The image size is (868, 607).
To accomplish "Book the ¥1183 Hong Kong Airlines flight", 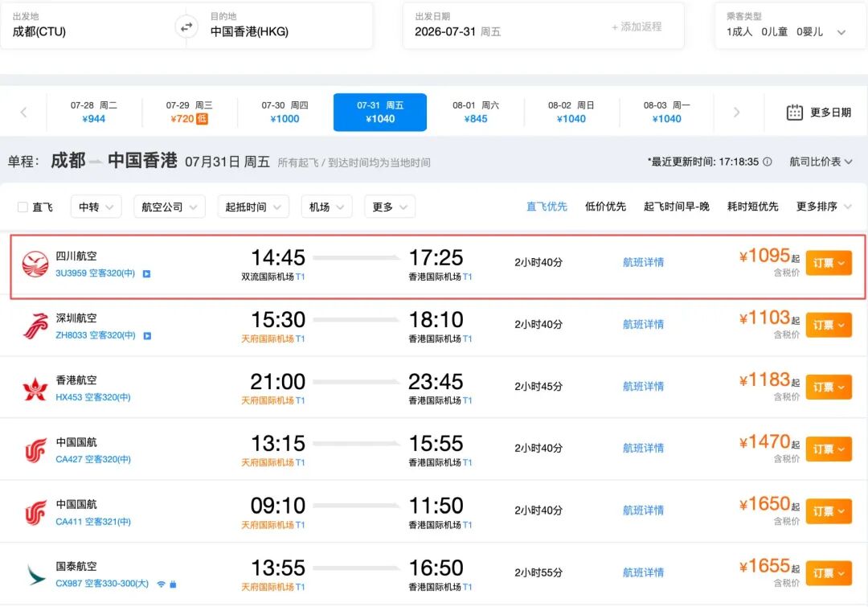I will [829, 387].
